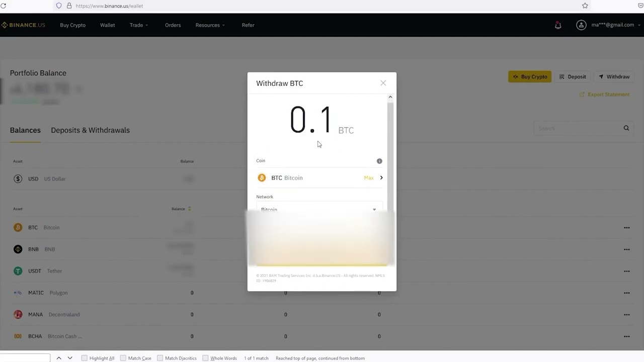Enable Match Diacritics checkbox

point(160,358)
